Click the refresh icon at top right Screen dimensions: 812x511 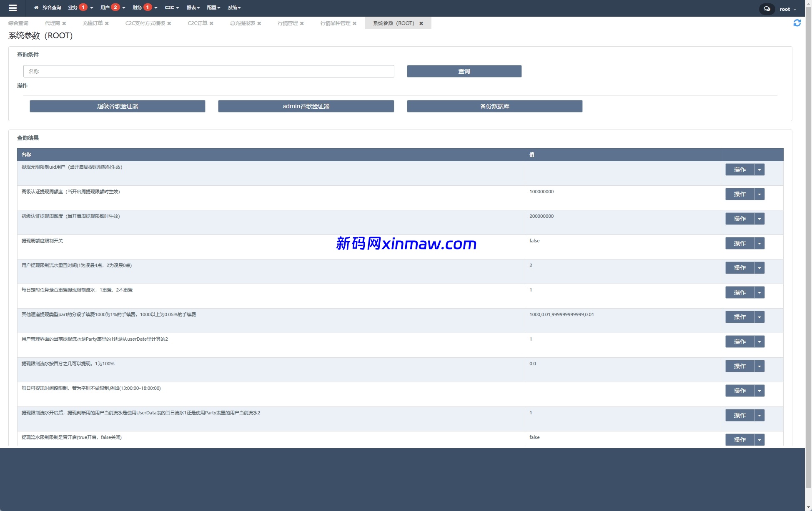coord(797,23)
